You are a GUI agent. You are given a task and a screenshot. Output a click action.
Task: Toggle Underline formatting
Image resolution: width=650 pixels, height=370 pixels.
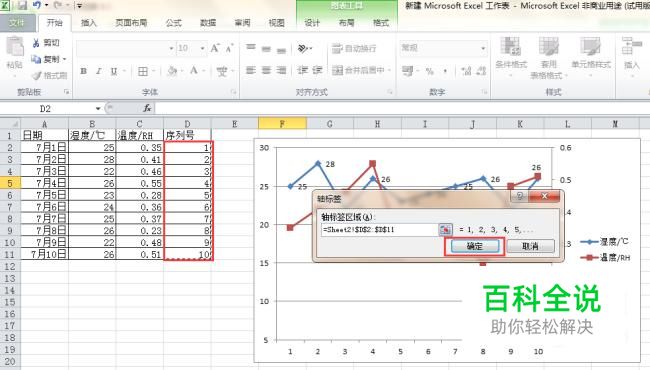click(114, 71)
